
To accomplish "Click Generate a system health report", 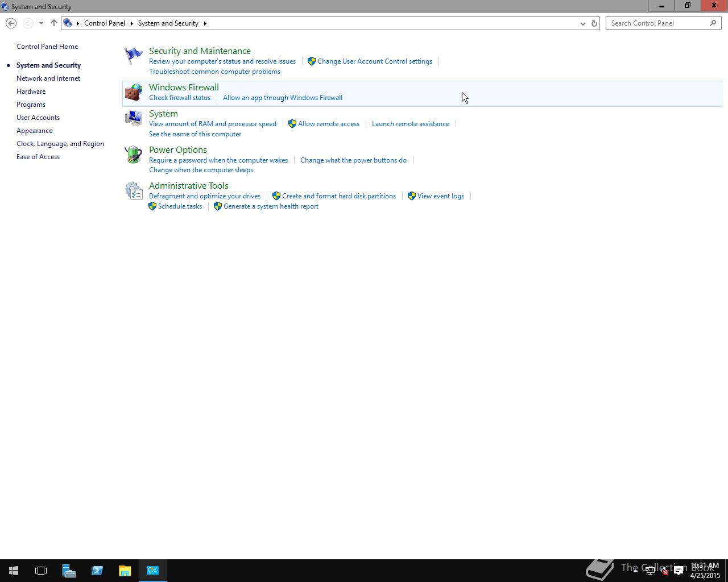I will 271,206.
